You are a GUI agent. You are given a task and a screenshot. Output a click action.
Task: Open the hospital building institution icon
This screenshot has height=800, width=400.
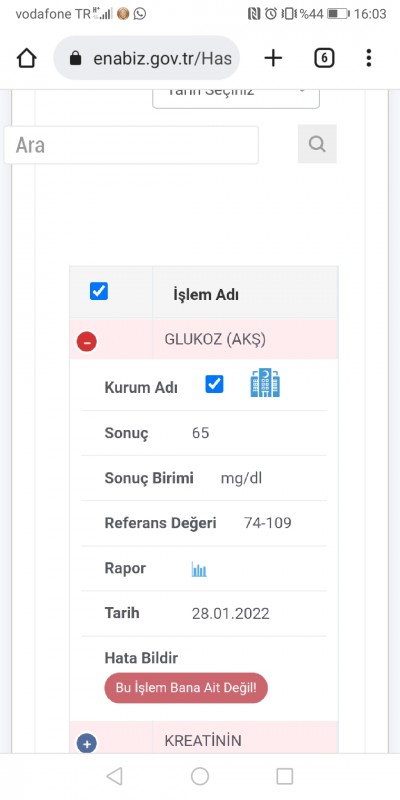tap(265, 383)
